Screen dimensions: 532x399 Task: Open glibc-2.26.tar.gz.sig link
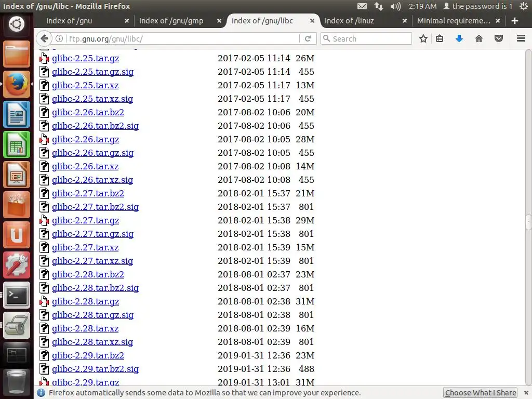point(92,153)
